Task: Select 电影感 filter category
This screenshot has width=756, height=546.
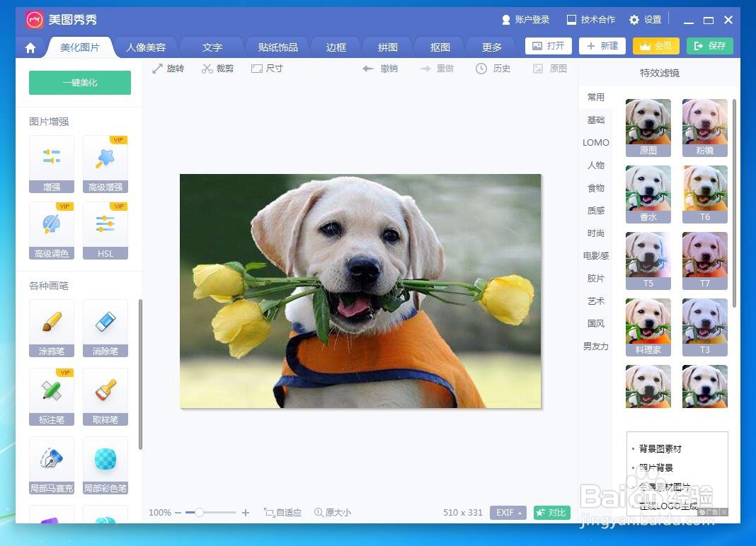Action: point(596,256)
